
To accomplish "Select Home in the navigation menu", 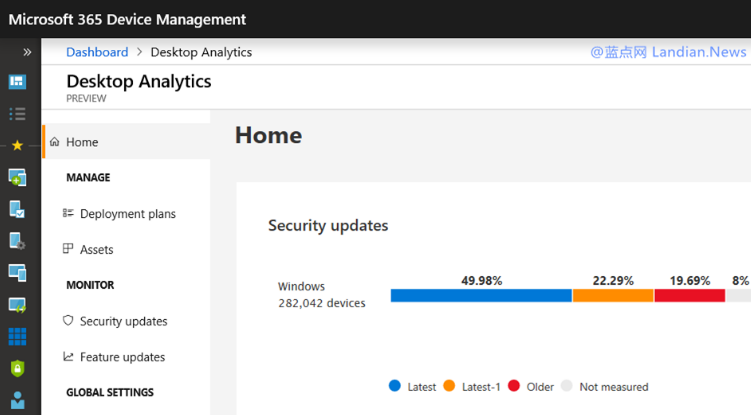I will 126,142.
